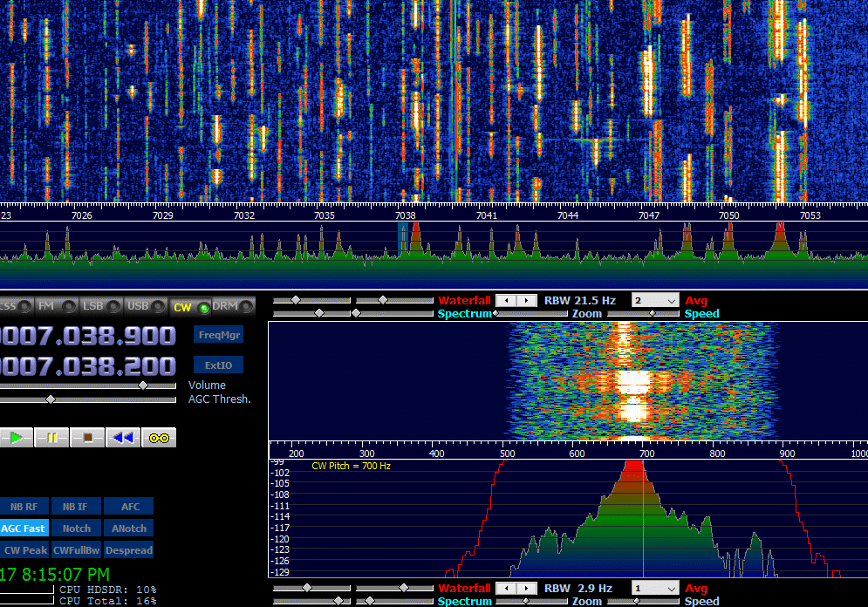Click the green LED beside CW mode

(x=202, y=306)
